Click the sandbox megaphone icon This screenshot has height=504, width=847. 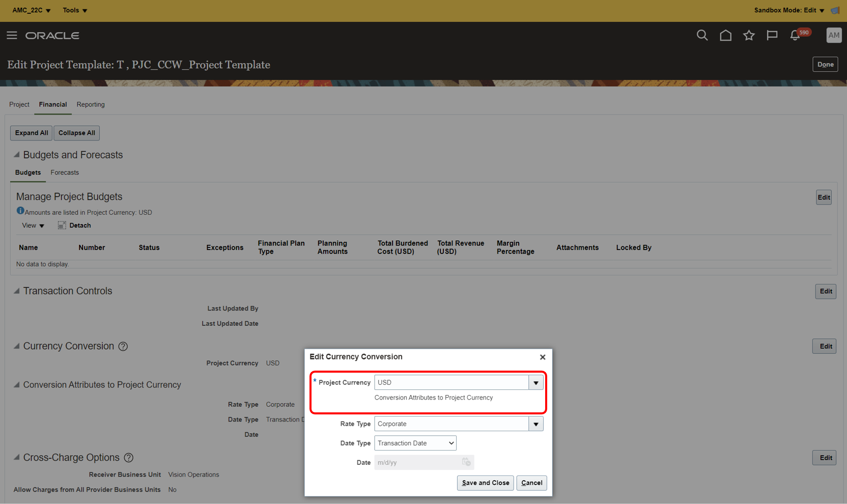pyautogui.click(x=835, y=10)
